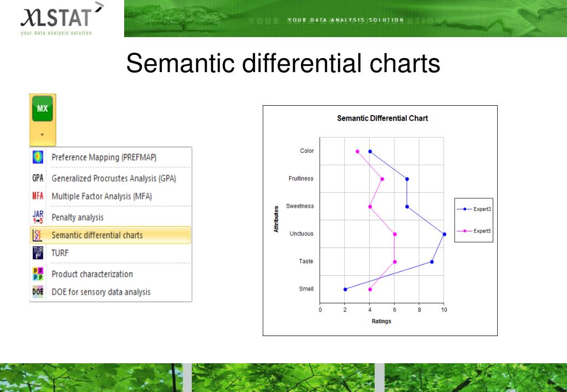The height and width of the screenshot is (392, 567).
Task: Select Generalized Procrustes Analysis (GPA)
Action: 111,178
